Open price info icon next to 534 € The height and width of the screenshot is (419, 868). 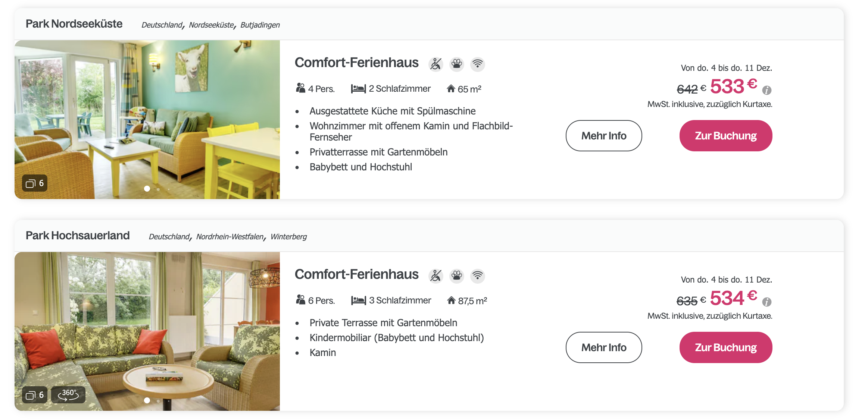(767, 302)
